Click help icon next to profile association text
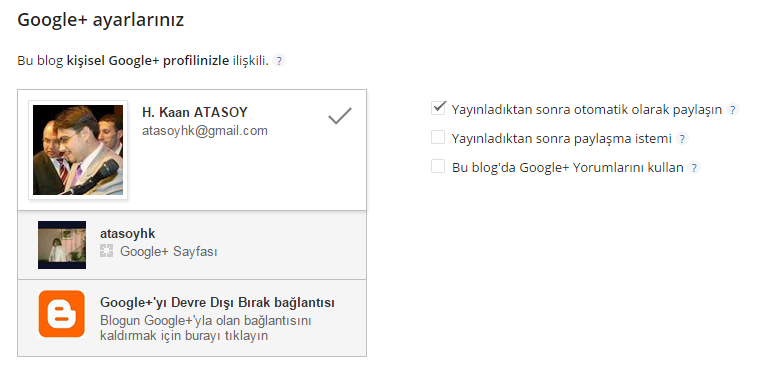The height and width of the screenshot is (388, 779). (x=279, y=61)
